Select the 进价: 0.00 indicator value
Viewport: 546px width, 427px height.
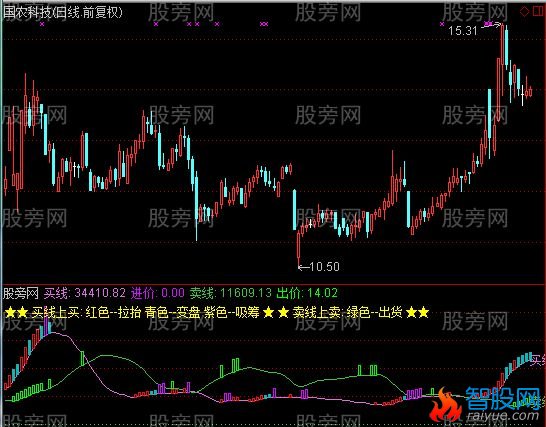click(x=157, y=293)
